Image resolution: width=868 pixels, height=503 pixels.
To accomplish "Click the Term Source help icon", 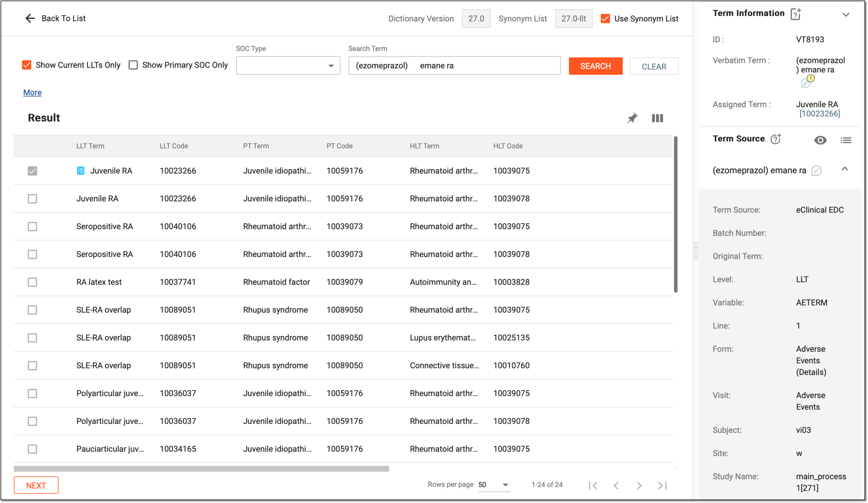I will click(x=776, y=139).
